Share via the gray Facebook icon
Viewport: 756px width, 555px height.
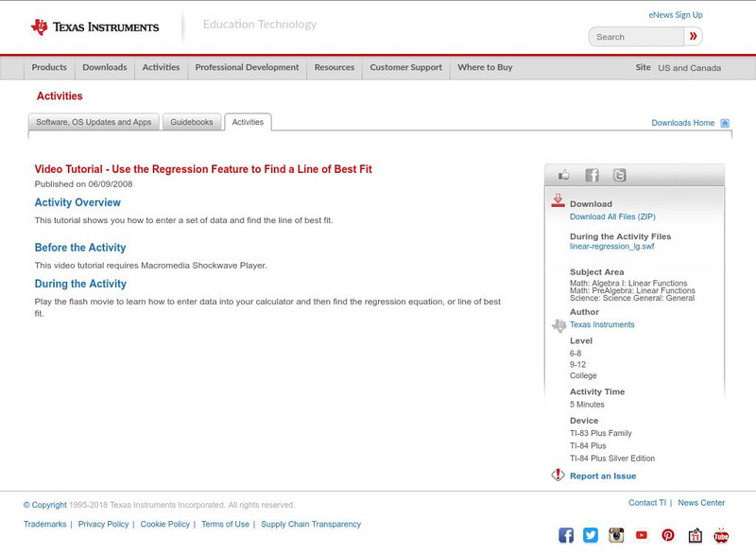(x=592, y=175)
